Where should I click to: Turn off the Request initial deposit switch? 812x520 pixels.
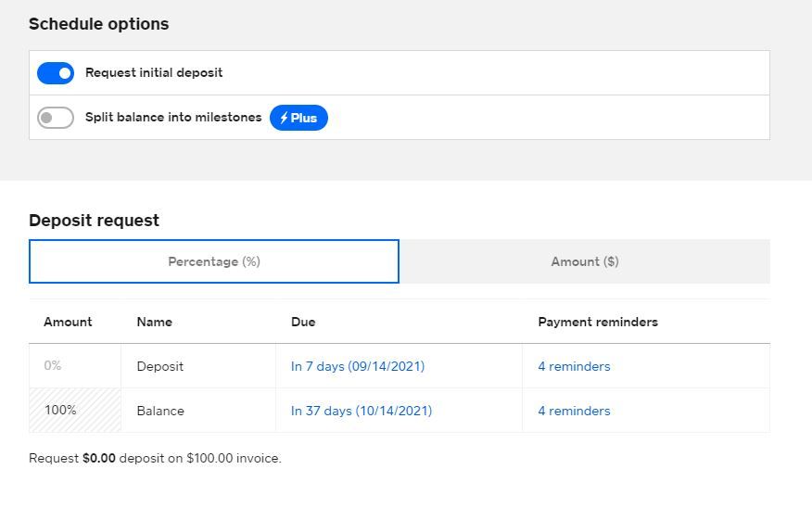pyautogui.click(x=56, y=73)
